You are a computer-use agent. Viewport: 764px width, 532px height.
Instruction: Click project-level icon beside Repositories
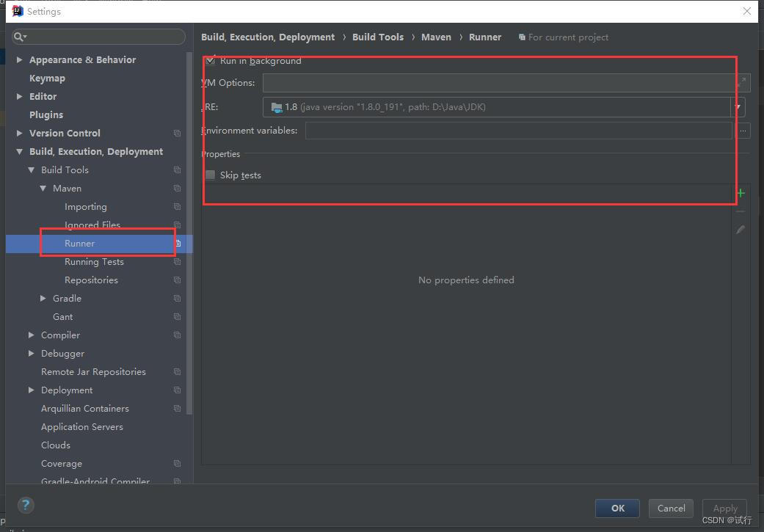tap(178, 280)
